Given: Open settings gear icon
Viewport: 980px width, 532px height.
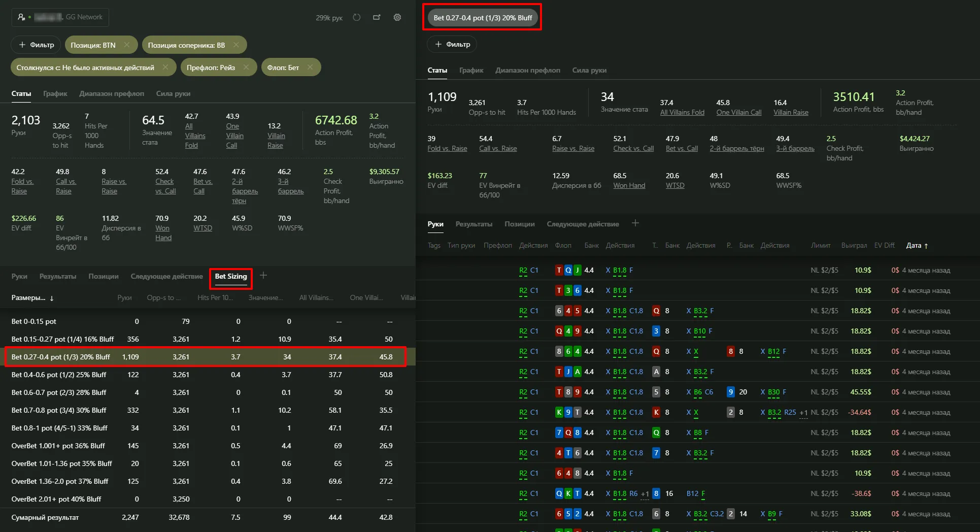Looking at the screenshot, I should point(397,17).
